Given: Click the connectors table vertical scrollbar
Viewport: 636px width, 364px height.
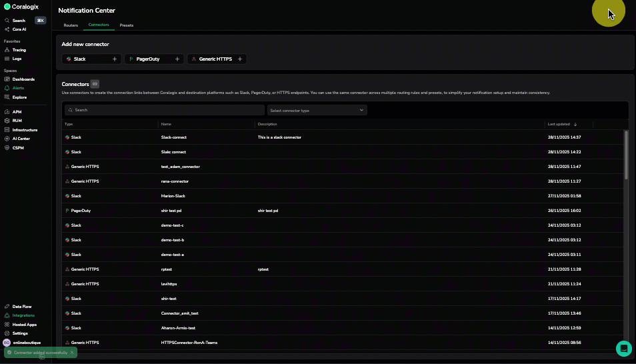Looking at the screenshot, I should click(x=626, y=155).
